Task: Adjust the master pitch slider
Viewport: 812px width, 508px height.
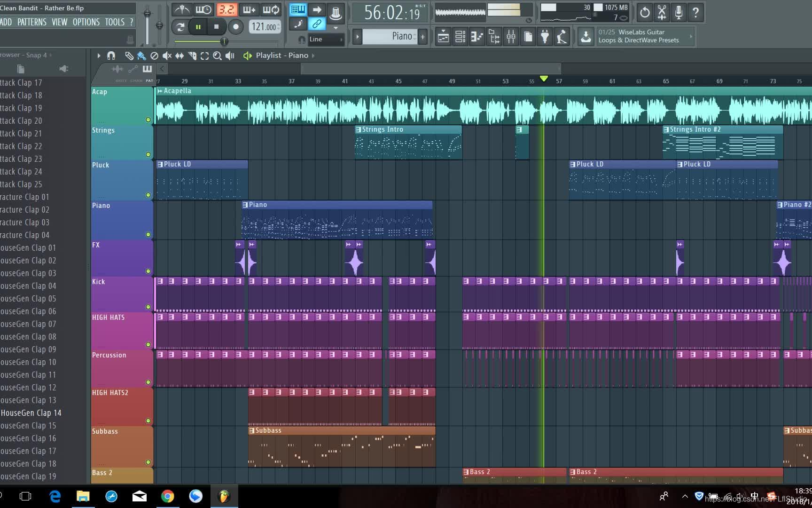Action: click(x=159, y=25)
